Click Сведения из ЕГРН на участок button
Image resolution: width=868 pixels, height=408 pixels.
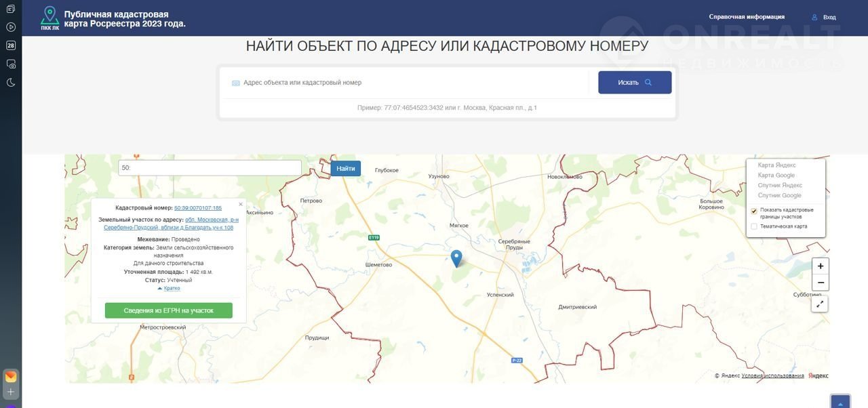tap(168, 310)
